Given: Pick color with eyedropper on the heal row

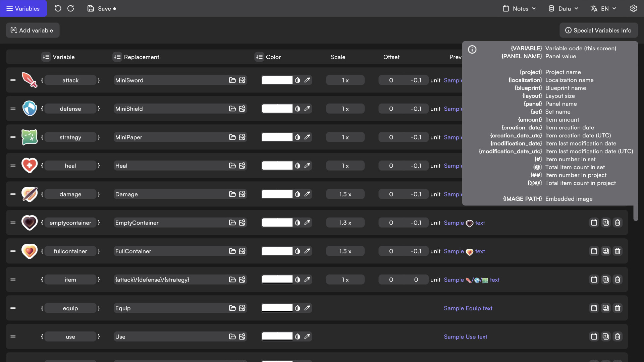Looking at the screenshot, I should [x=307, y=165].
